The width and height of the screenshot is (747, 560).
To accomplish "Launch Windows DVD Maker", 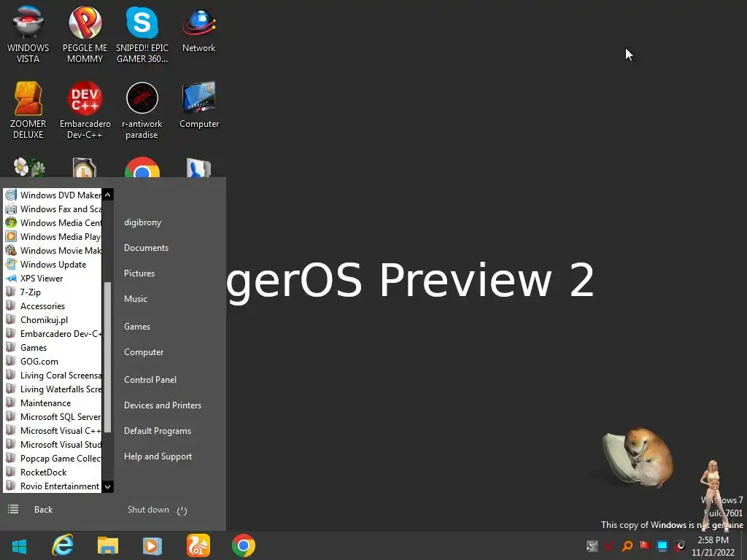I will [53, 195].
